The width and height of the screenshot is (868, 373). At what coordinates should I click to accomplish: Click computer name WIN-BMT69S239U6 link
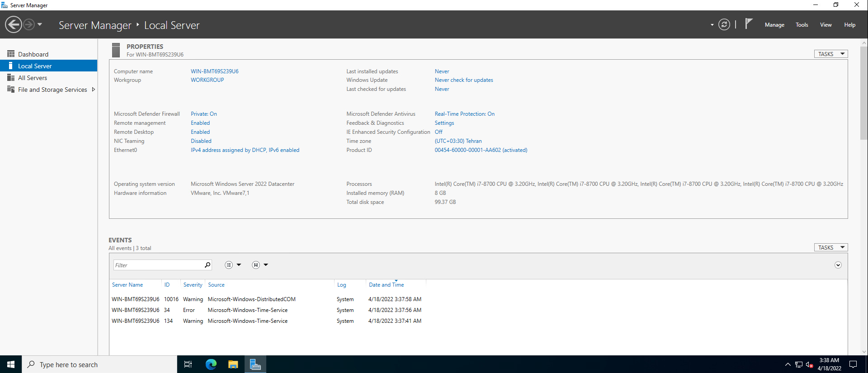[x=215, y=71]
